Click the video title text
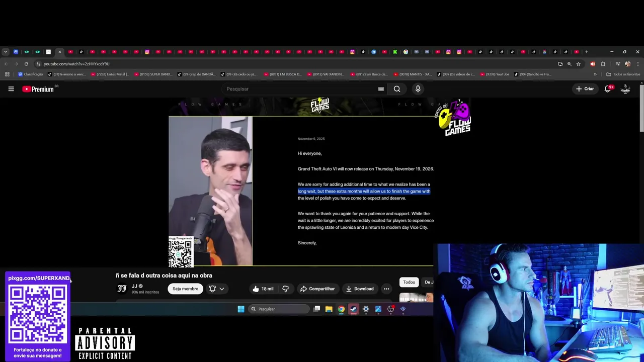 (164, 276)
